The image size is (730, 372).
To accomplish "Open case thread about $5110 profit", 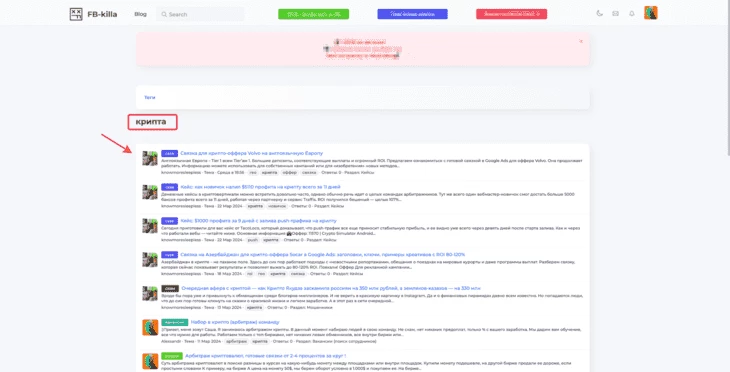I will (x=260, y=187).
